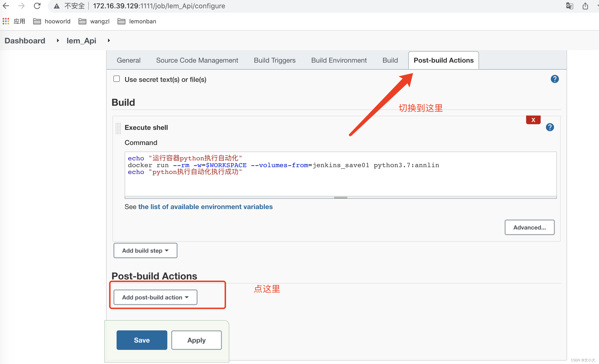
Task: Click the Google Translate icon in address bar
Action: pos(569,6)
